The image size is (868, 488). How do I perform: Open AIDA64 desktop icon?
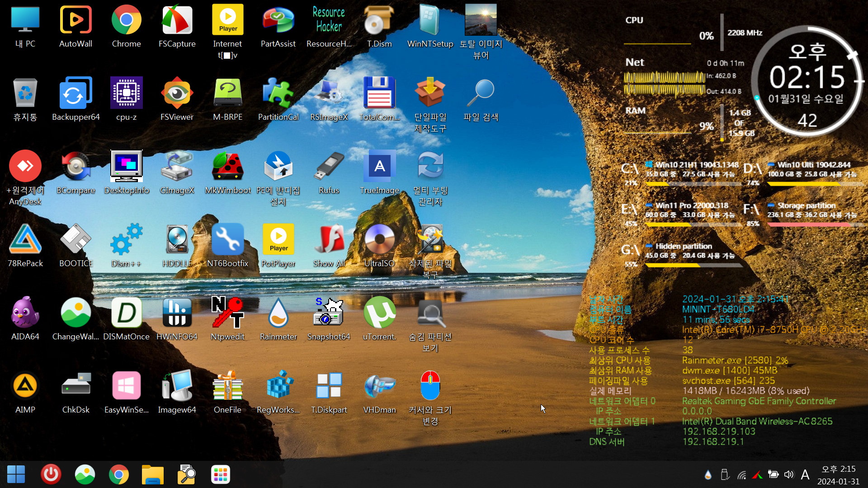[25, 319]
